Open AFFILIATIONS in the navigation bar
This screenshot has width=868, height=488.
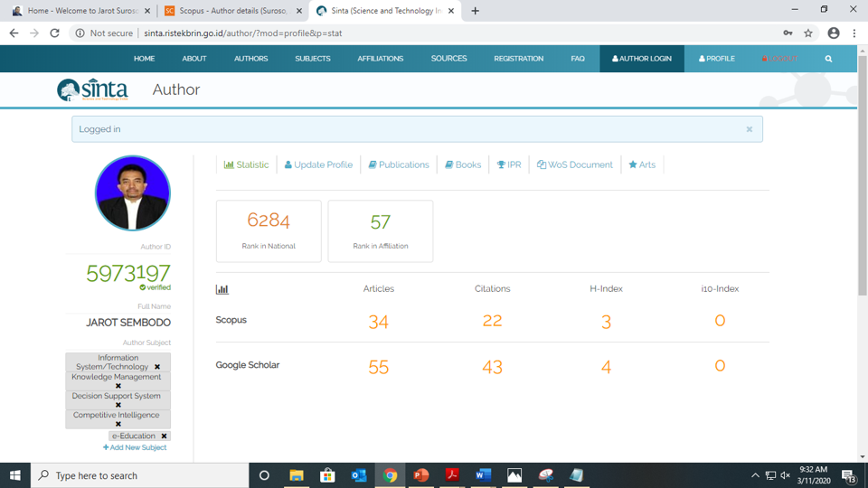(380, 59)
